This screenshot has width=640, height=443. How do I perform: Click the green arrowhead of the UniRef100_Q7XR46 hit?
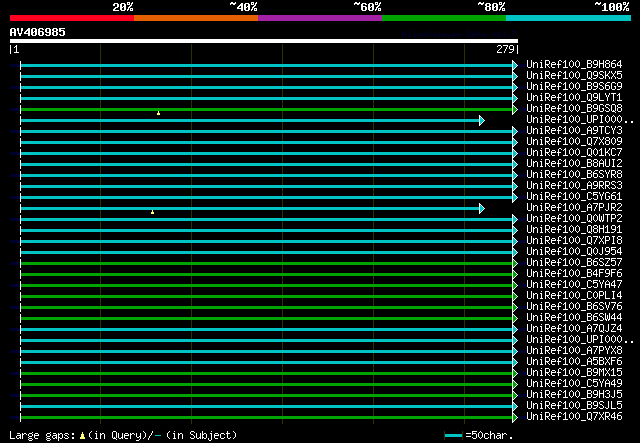[x=516, y=417]
